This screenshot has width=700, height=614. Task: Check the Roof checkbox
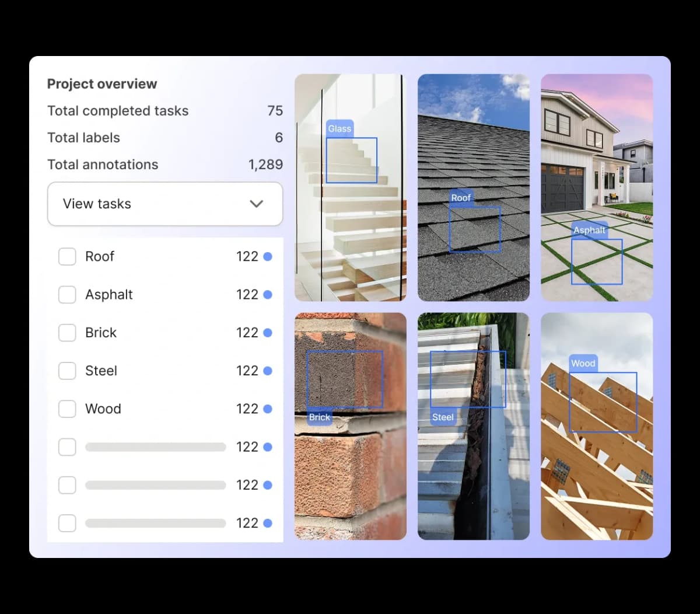(x=67, y=256)
